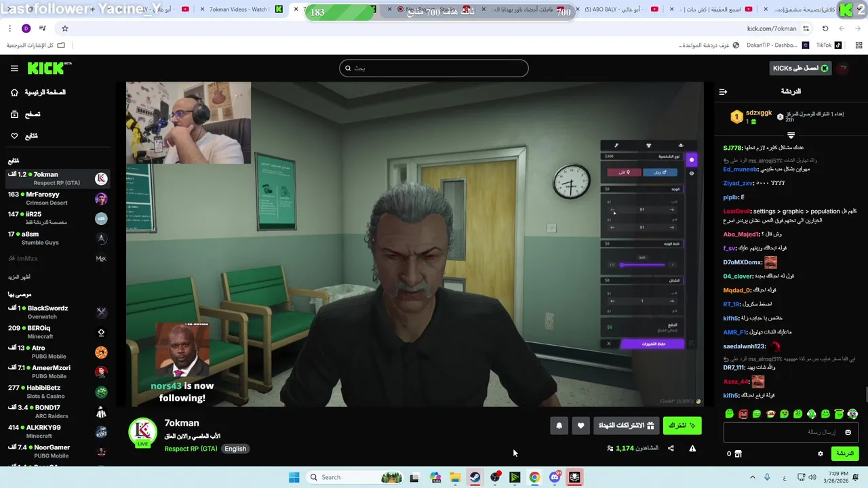Click username D7oMXDomx in chat

(x=743, y=262)
